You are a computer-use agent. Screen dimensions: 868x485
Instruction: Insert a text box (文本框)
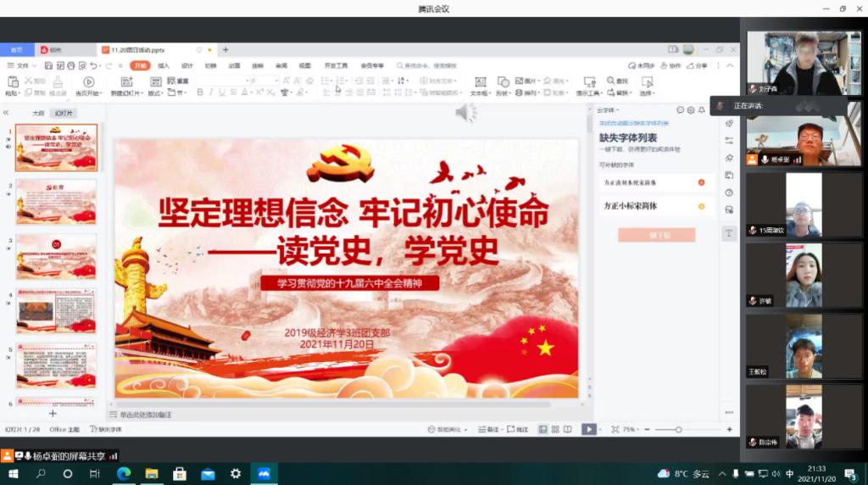coord(479,81)
